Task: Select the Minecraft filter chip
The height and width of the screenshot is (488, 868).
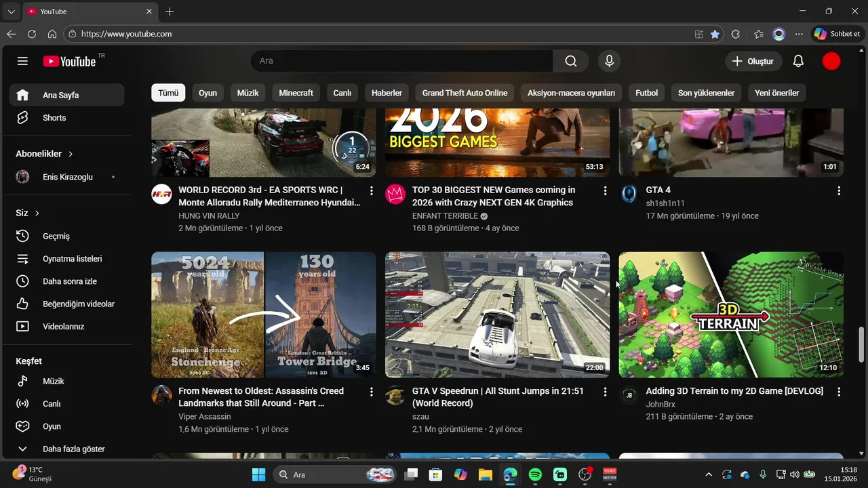Action: click(x=296, y=93)
